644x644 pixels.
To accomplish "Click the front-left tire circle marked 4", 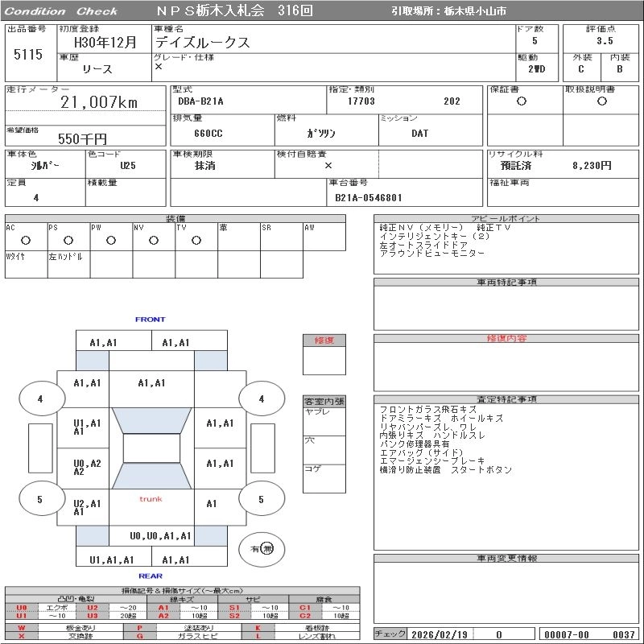I will [x=39, y=398].
